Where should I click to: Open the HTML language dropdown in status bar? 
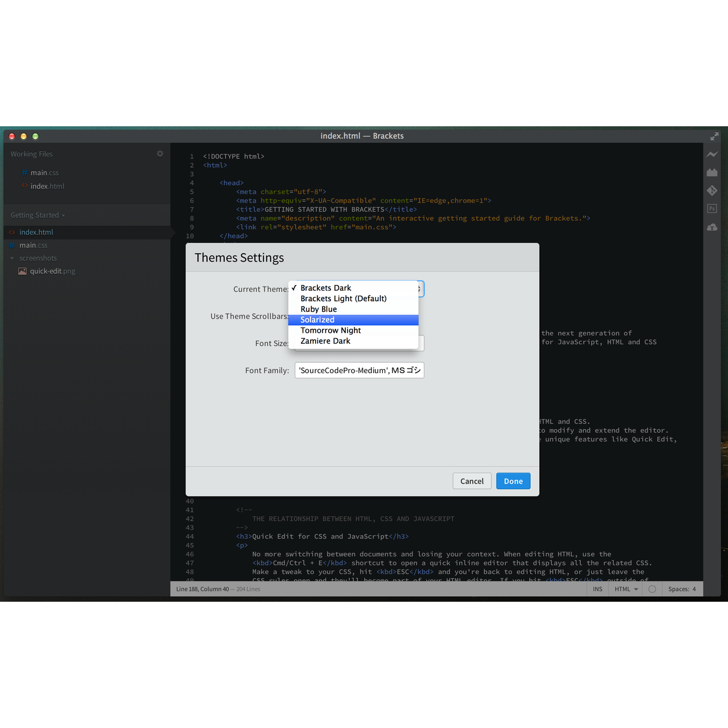[x=626, y=589]
